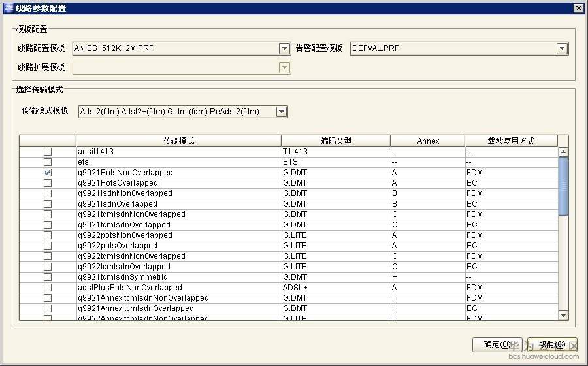The width and height of the screenshot is (588, 366).
Task: Enable the q9921tcmIsdnOverlapped checkbox
Action: pyautogui.click(x=48, y=225)
